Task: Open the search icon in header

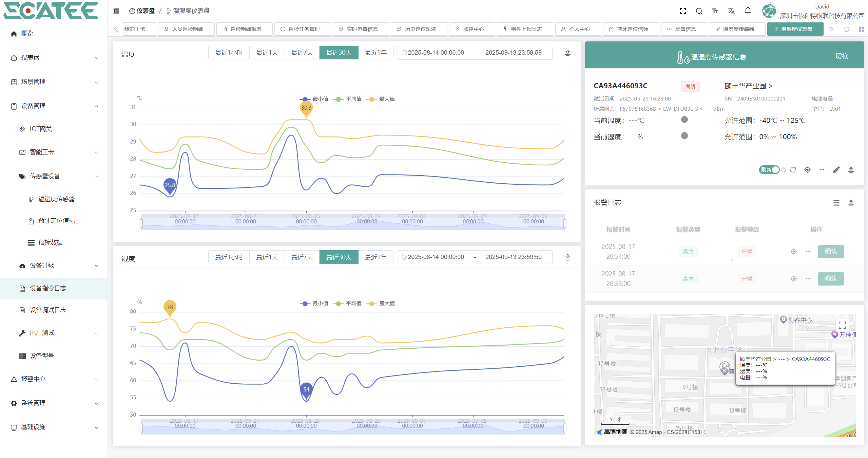Action: click(699, 11)
